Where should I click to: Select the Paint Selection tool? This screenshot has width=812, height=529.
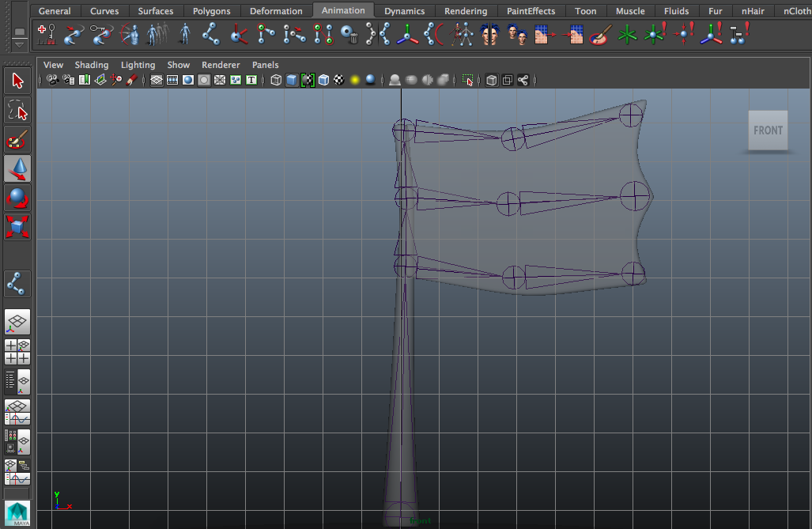click(x=17, y=139)
